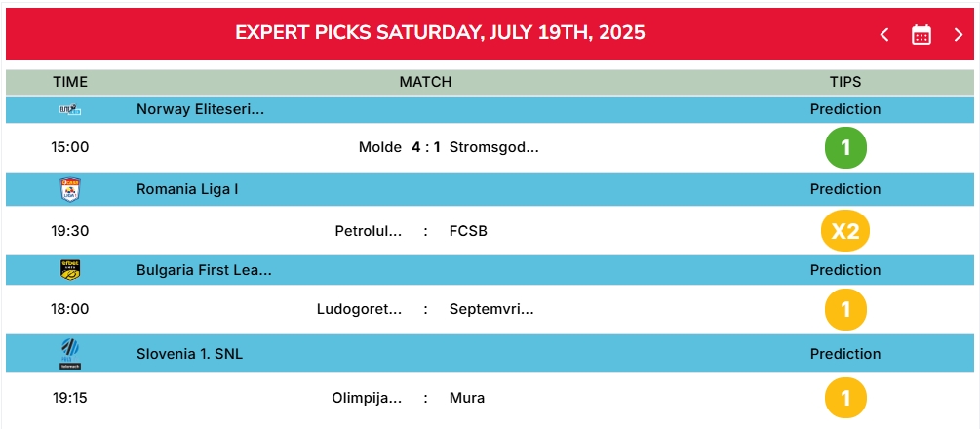Select the green 1 tip for Molde

tap(845, 147)
